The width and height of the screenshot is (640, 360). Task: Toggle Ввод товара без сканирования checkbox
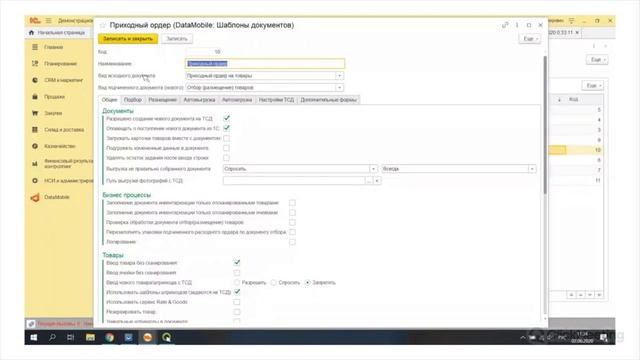(x=237, y=263)
